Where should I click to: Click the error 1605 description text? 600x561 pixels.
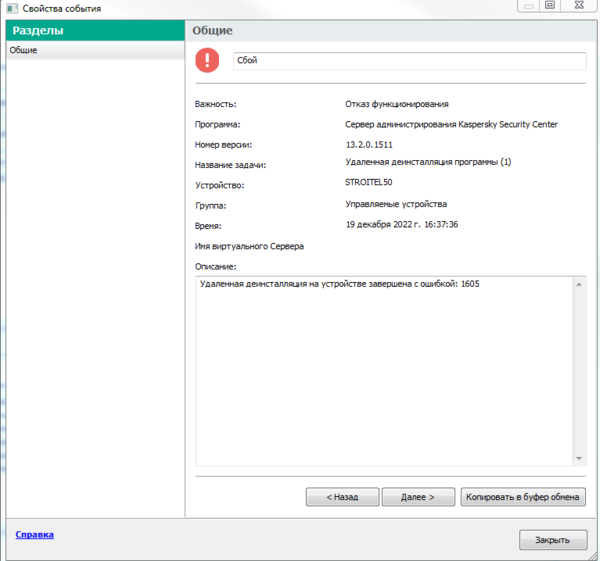(339, 284)
